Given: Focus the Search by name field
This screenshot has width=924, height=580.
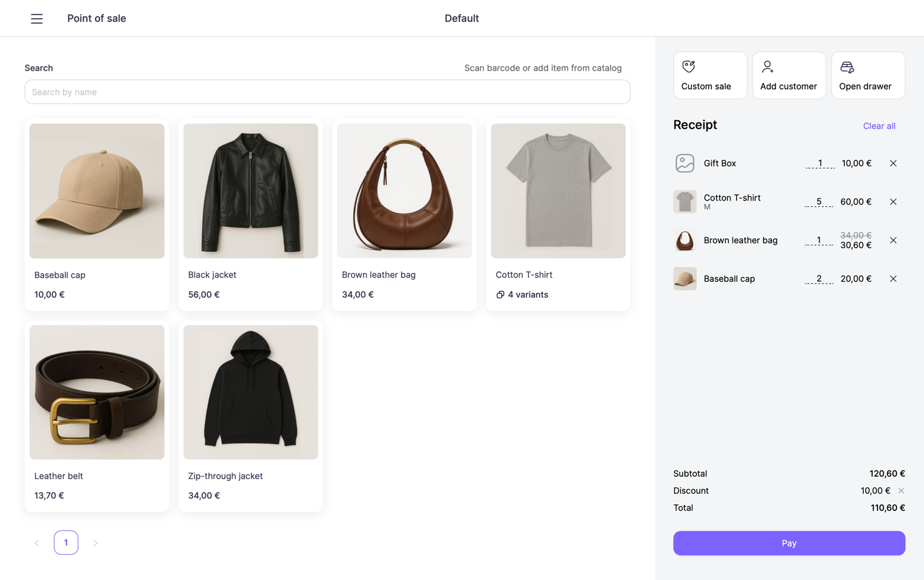Looking at the screenshot, I should [x=327, y=92].
